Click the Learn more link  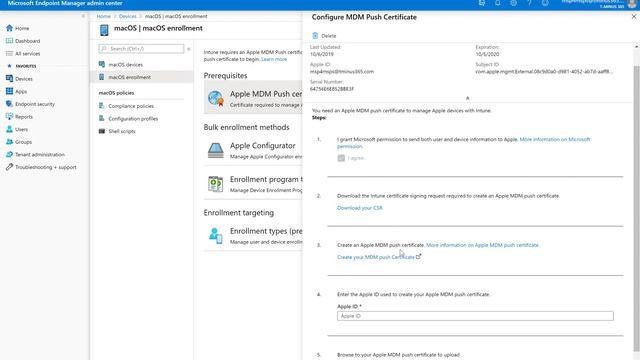[274, 59]
